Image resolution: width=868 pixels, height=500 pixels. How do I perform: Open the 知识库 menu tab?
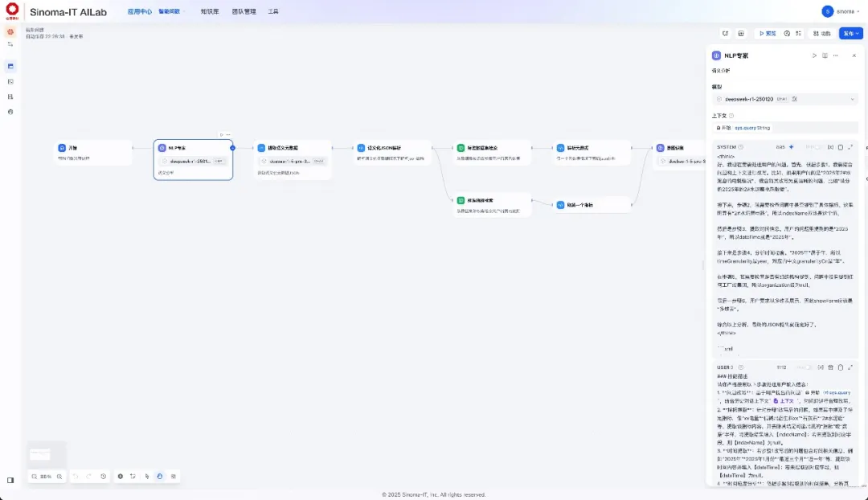click(209, 11)
